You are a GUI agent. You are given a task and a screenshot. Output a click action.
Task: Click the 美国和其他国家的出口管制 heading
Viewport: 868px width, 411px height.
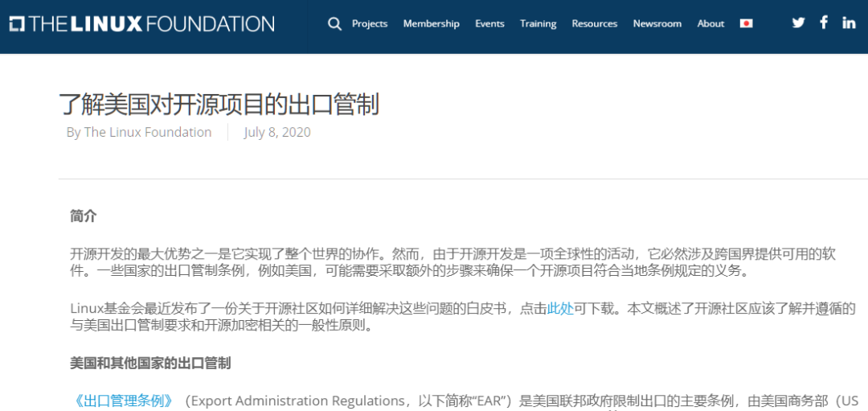click(x=150, y=364)
